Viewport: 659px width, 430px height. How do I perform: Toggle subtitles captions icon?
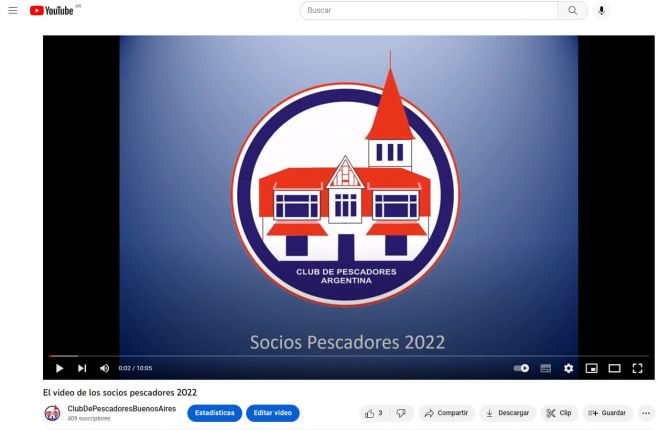546,368
